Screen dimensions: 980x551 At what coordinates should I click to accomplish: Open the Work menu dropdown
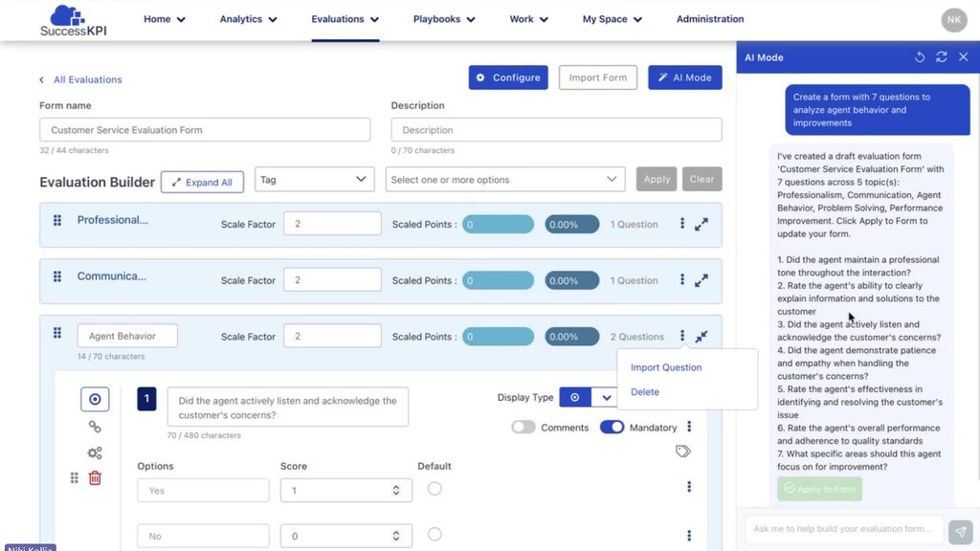[528, 19]
